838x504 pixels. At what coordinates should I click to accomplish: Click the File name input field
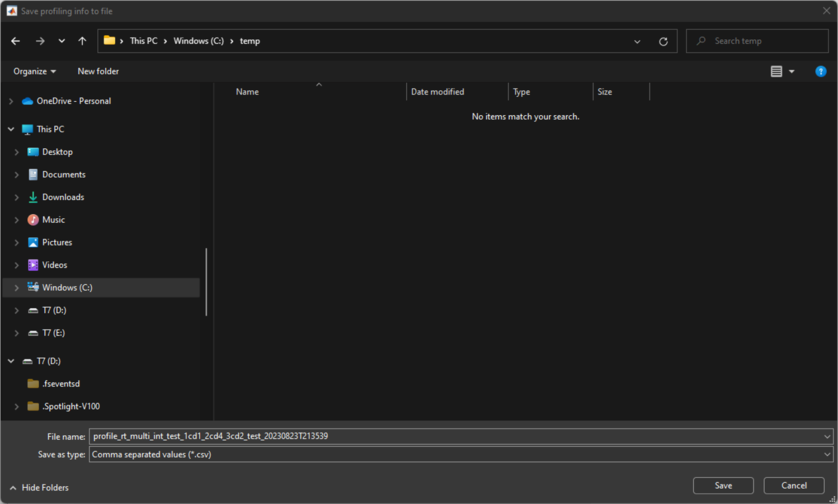(x=452, y=436)
